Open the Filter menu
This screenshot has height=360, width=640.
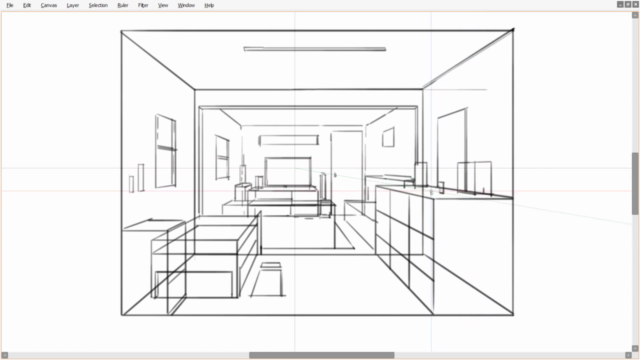[x=143, y=5]
